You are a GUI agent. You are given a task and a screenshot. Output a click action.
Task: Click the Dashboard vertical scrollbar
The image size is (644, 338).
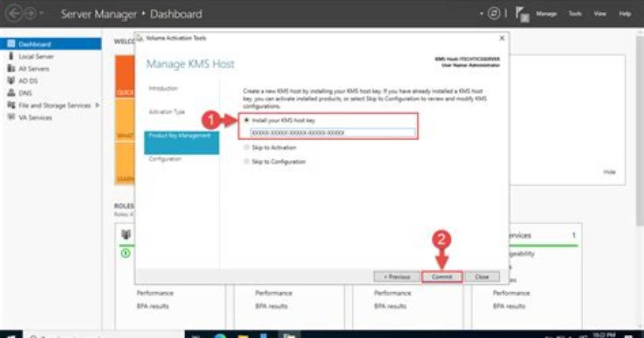(x=640, y=131)
